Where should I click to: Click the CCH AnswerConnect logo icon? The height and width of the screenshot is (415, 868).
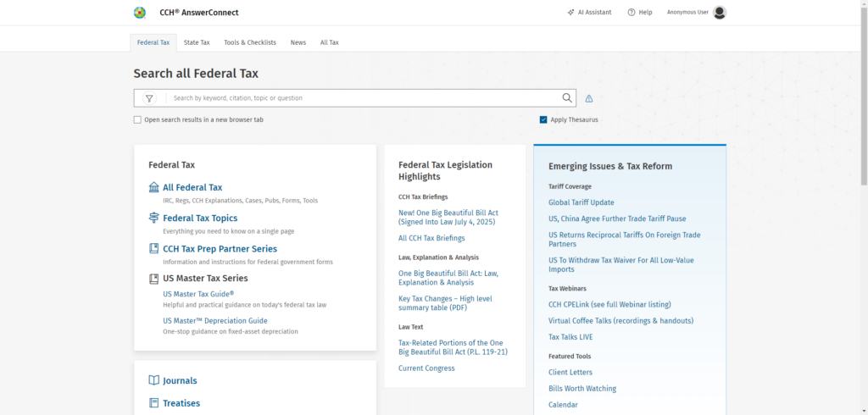point(140,13)
